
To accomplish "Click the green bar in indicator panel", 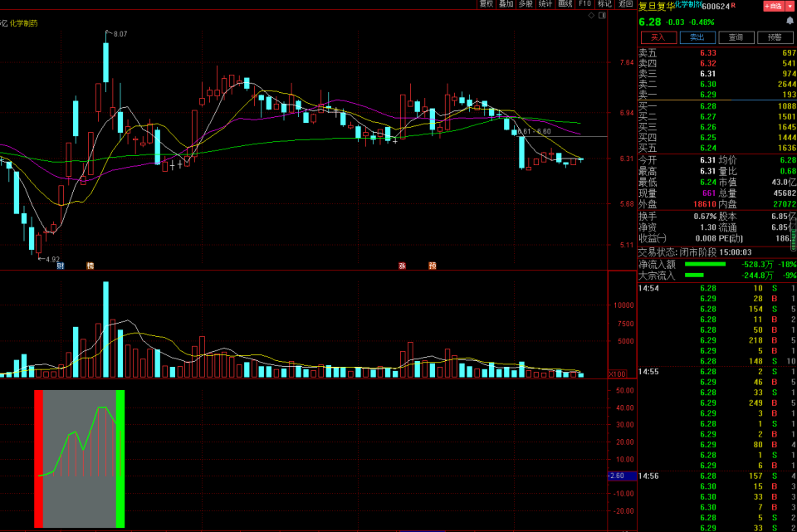I will (x=120, y=458).
